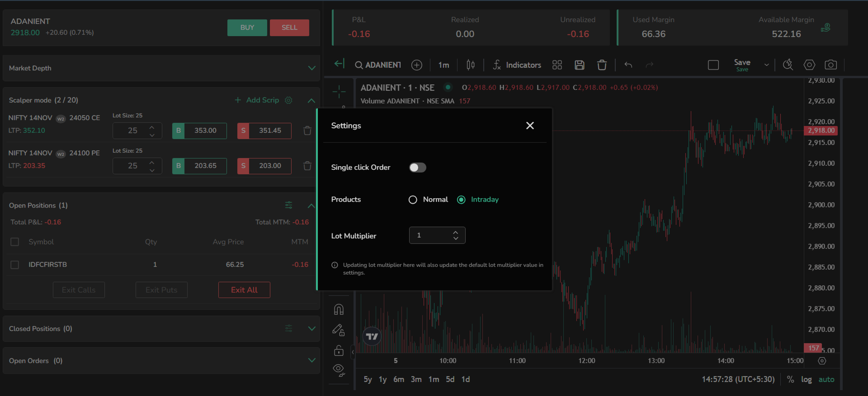Redo the last chart action
The height and width of the screenshot is (396, 868).
click(649, 65)
